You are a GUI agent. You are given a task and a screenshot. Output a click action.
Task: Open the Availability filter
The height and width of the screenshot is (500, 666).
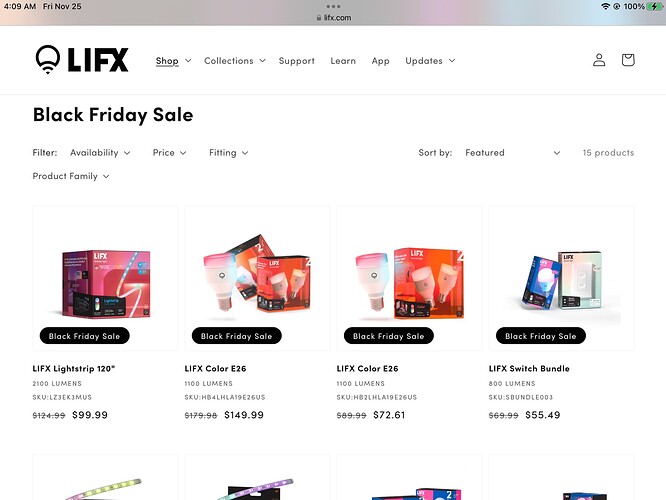(x=100, y=153)
